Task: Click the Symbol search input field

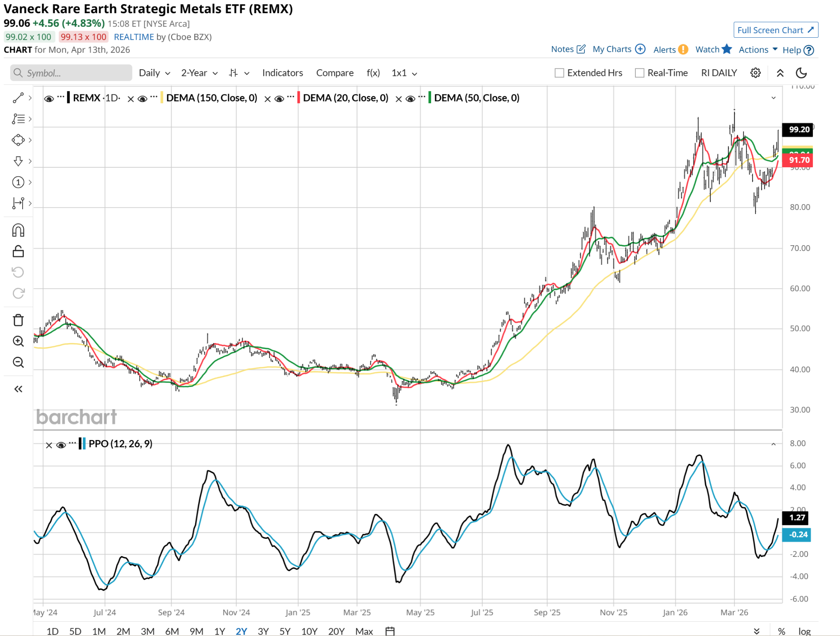Action: click(x=71, y=73)
